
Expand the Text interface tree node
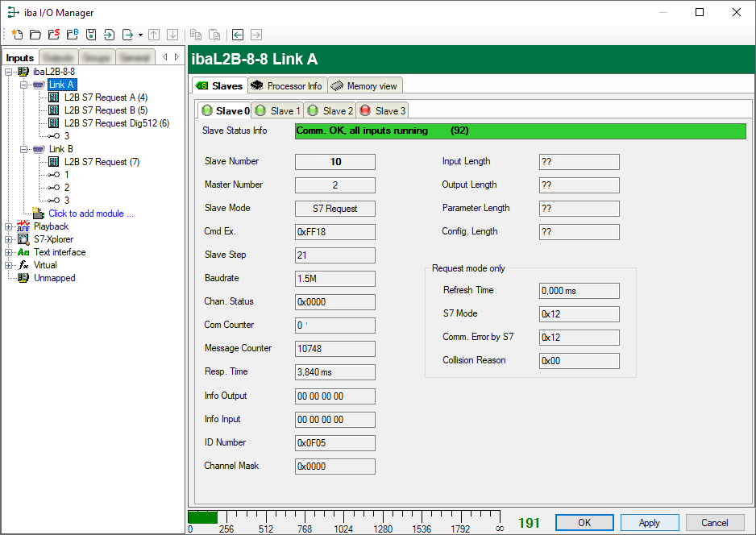[9, 252]
